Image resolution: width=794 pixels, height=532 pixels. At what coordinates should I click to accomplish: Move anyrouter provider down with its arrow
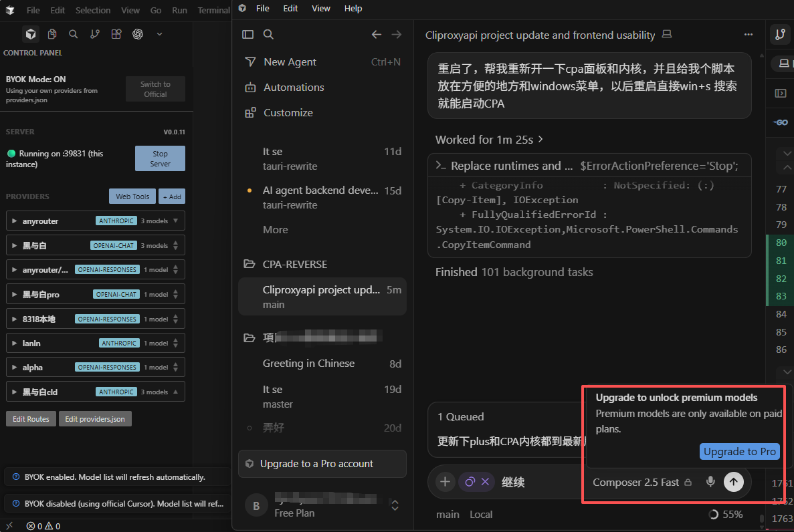tap(175, 221)
